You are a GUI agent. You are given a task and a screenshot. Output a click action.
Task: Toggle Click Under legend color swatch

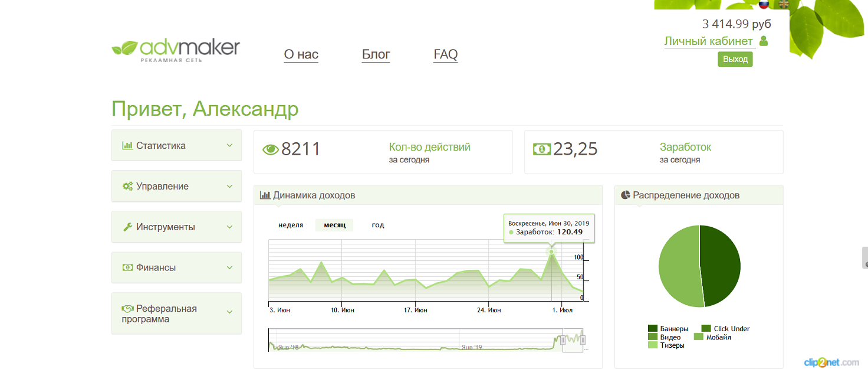click(706, 328)
